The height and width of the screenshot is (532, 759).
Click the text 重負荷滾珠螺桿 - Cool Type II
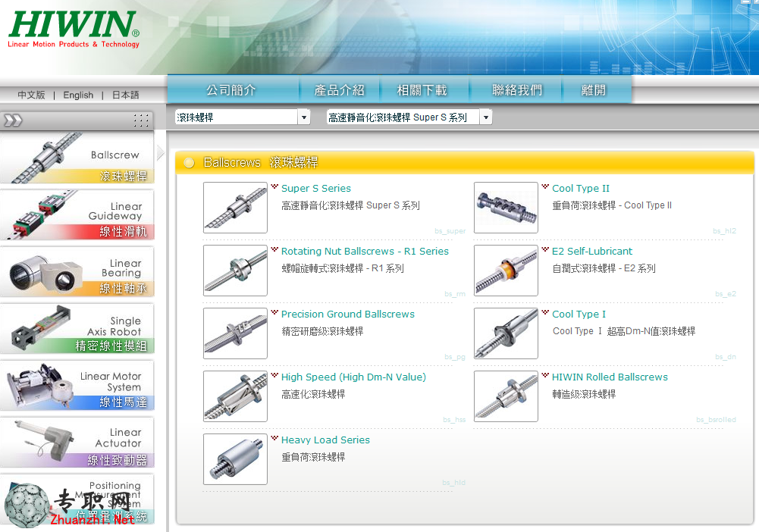tap(612, 205)
